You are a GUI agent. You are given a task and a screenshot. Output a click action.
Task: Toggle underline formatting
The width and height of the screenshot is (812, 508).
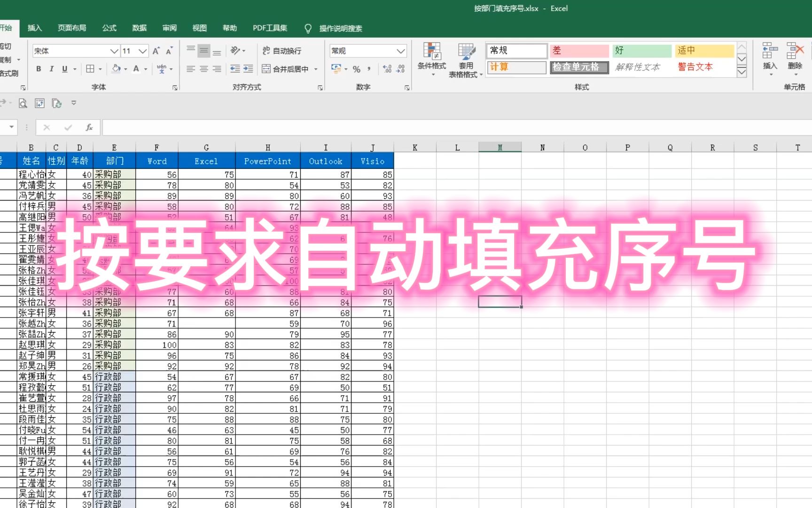click(64, 69)
